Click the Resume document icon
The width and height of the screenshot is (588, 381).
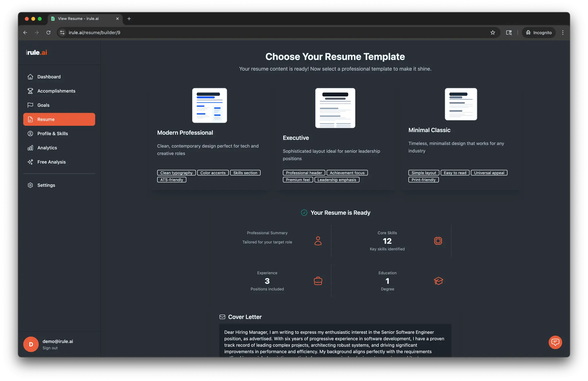click(30, 119)
